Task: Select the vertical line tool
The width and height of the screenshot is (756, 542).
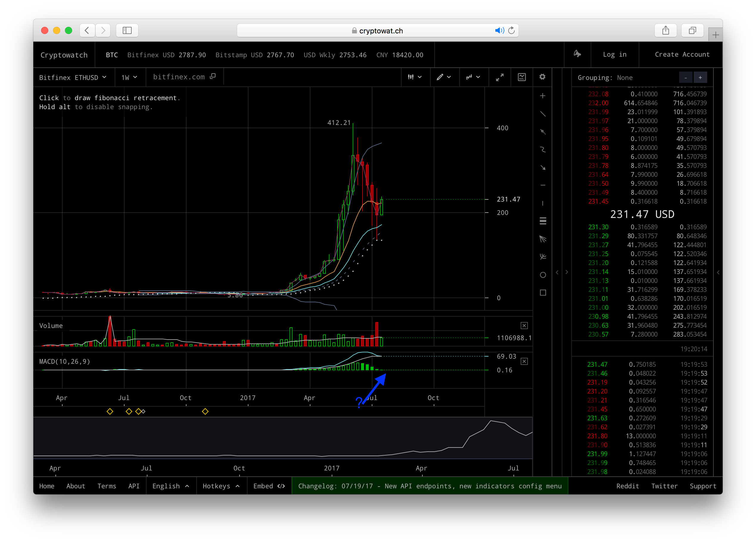Action: click(x=543, y=203)
